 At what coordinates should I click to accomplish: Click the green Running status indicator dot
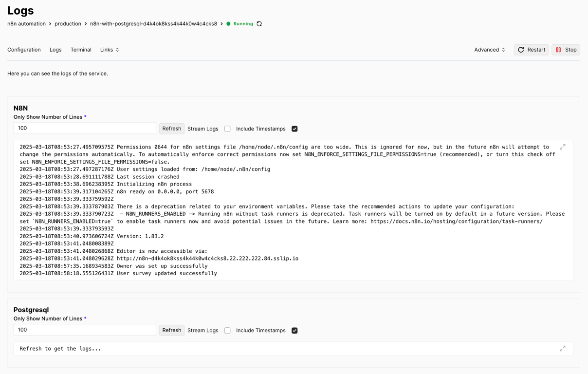tap(229, 23)
